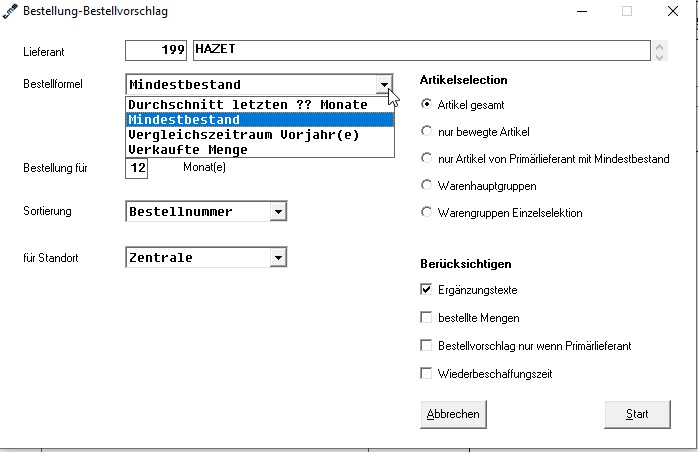Enable the Wiederbeschaffungszeit checkbox
This screenshot has width=698, height=452.
coord(426,373)
